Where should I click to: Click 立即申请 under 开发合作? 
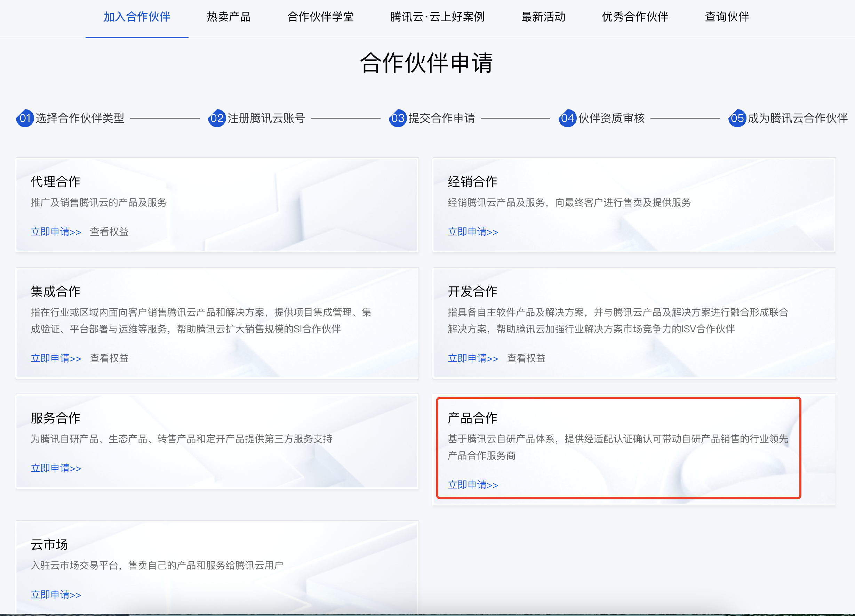[473, 358]
